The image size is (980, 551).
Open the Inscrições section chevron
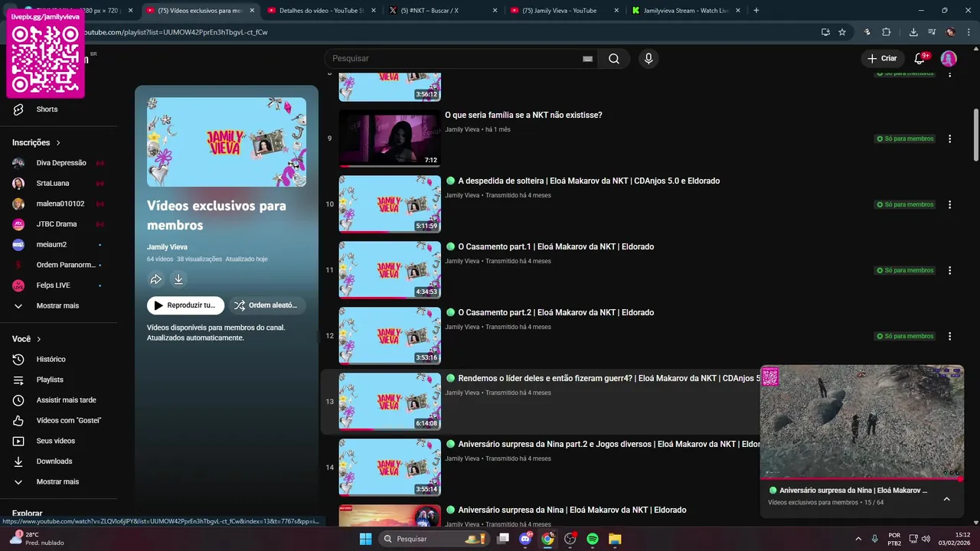point(58,143)
